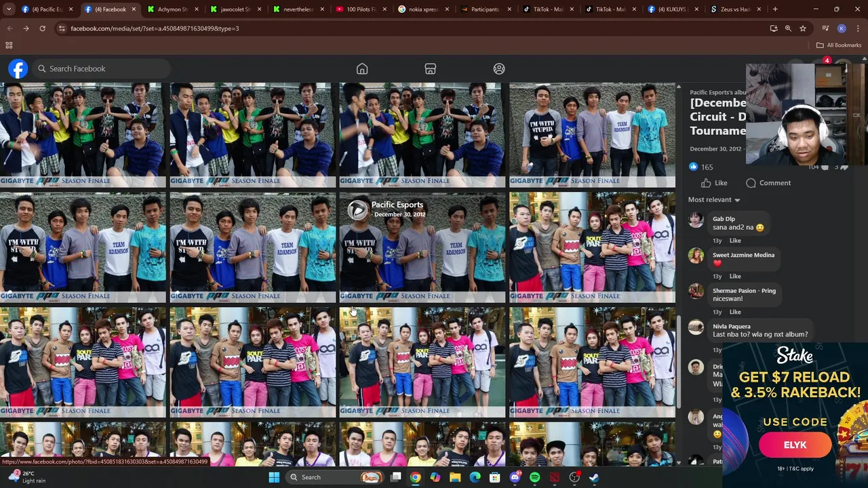Open OBS Studio from taskbar
The height and width of the screenshot is (488, 868).
[x=574, y=477]
